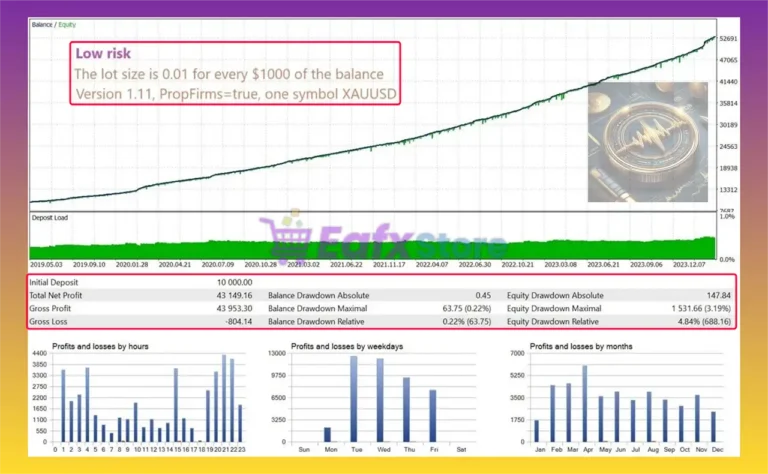Click the 0.45 balance drawdown value
The image size is (768, 474).
(x=483, y=295)
